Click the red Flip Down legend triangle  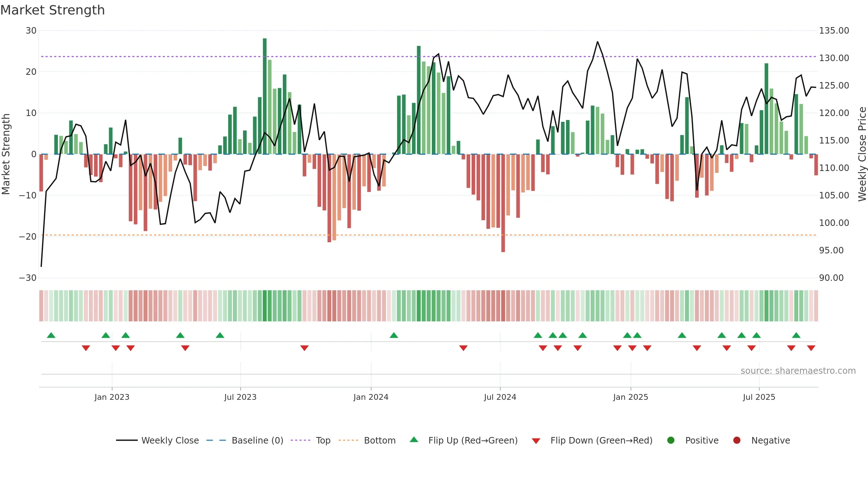tap(536, 441)
